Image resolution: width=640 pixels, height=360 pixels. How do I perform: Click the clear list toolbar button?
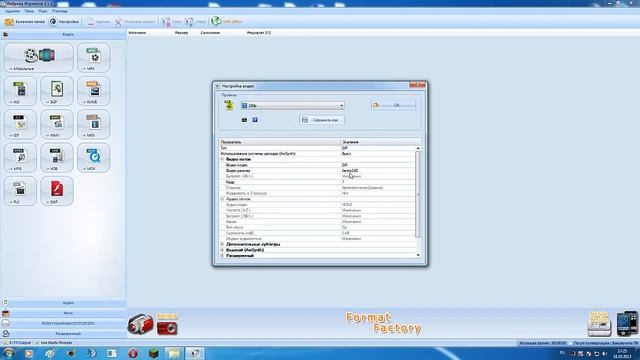pos(135,22)
